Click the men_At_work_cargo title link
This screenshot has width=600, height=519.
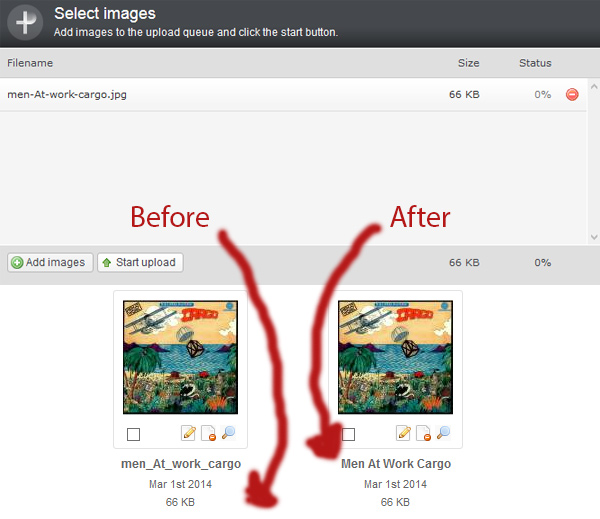181,464
